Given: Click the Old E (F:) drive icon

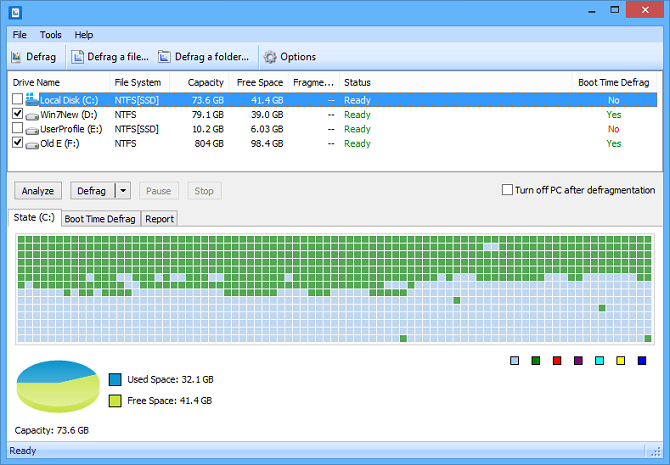Looking at the screenshot, I should [31, 144].
